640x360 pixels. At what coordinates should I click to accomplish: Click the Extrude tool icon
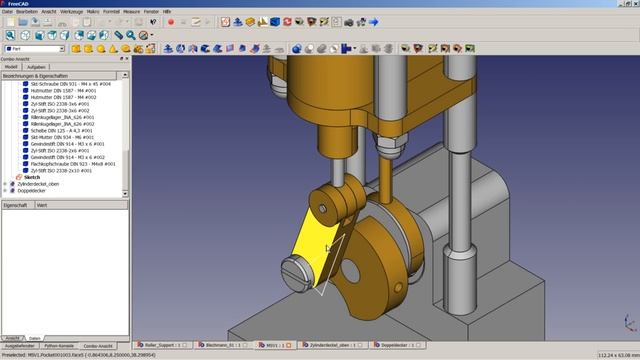(x=168, y=49)
